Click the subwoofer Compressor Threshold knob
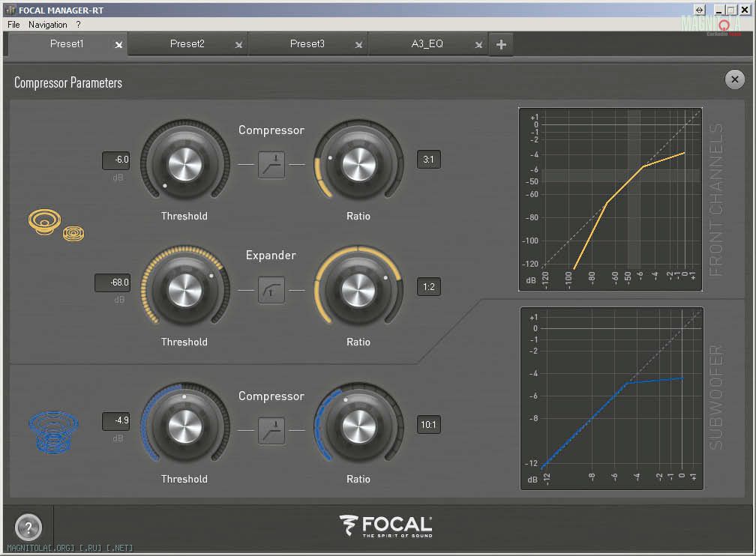 [x=184, y=426]
